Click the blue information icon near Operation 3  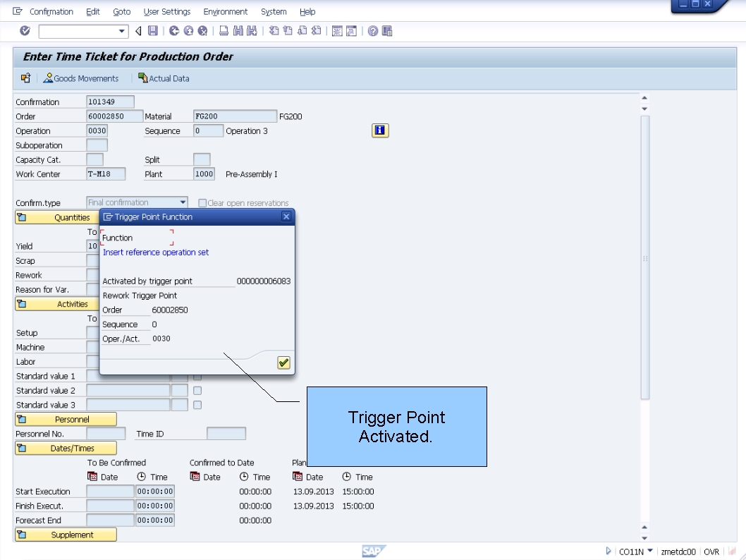[x=380, y=130]
